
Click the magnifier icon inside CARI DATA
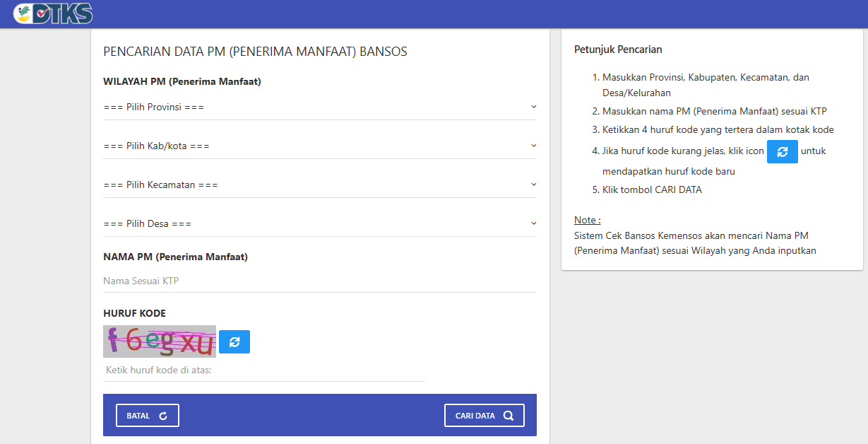(x=510, y=415)
